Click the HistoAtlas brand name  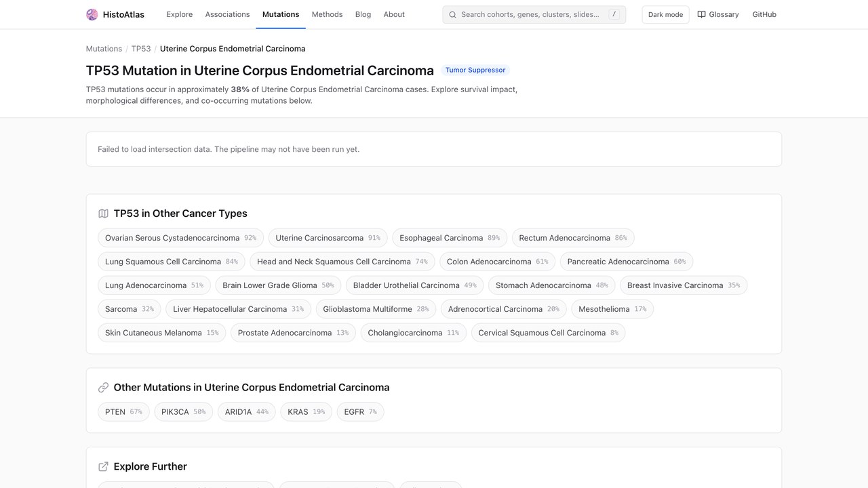point(123,14)
